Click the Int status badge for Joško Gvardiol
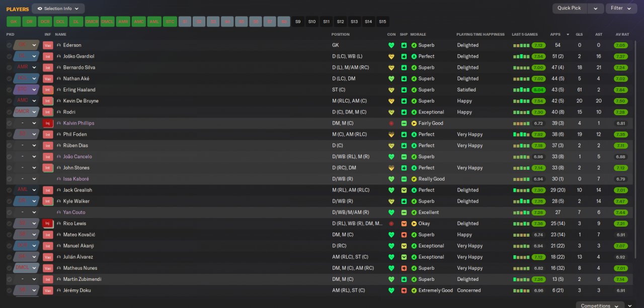 [48, 56]
